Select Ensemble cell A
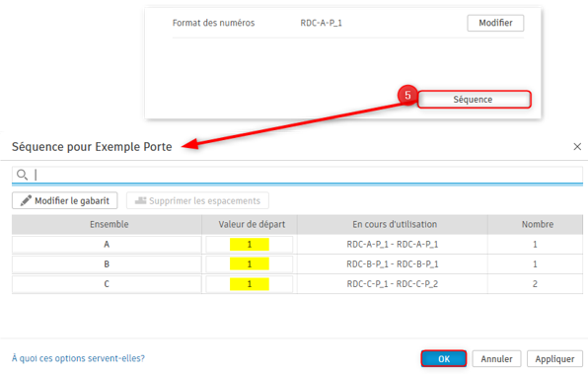Screen dimensions: 588x374 click(x=107, y=244)
